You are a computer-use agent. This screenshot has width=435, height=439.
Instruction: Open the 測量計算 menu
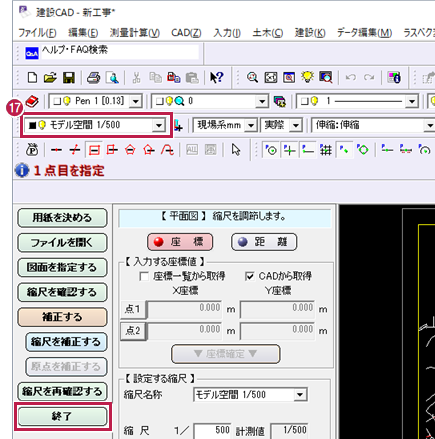135,33
